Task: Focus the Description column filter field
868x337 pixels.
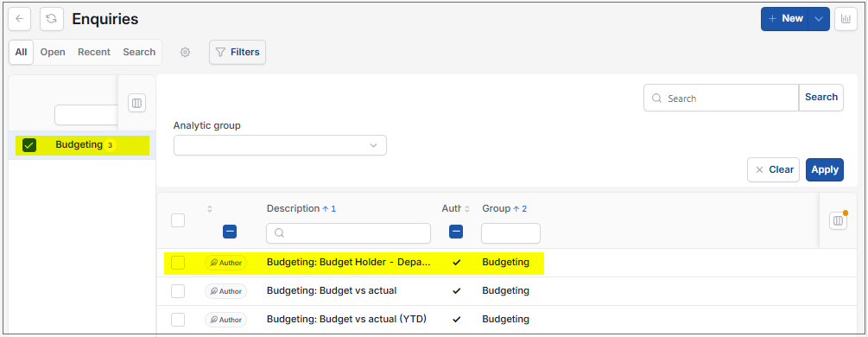Action: [x=348, y=233]
